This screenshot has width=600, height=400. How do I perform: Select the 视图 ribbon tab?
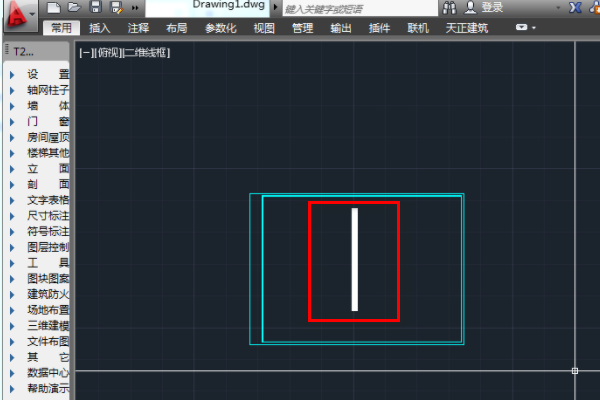[x=264, y=28]
